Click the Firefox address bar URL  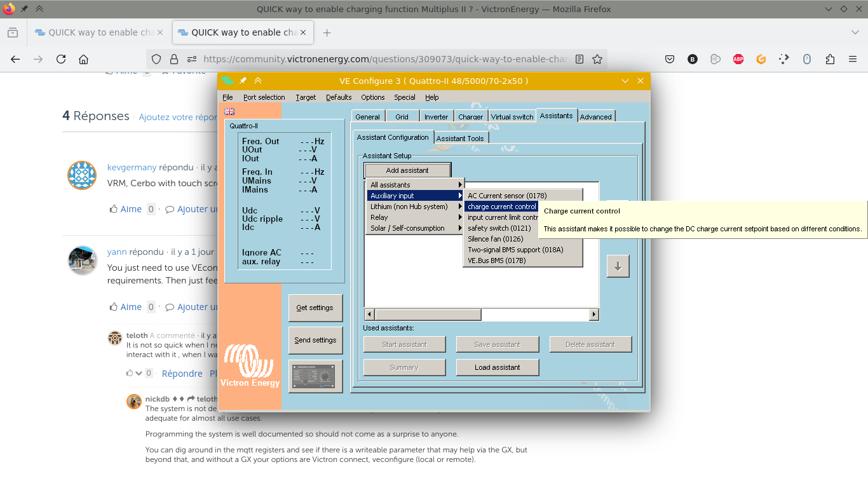[x=386, y=59]
